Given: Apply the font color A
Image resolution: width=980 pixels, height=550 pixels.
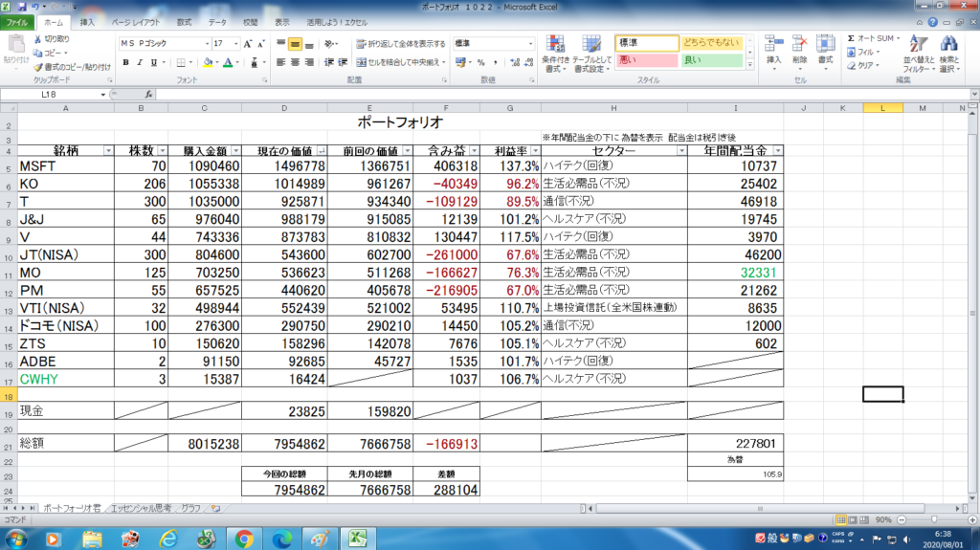Looking at the screenshot, I should (x=228, y=62).
